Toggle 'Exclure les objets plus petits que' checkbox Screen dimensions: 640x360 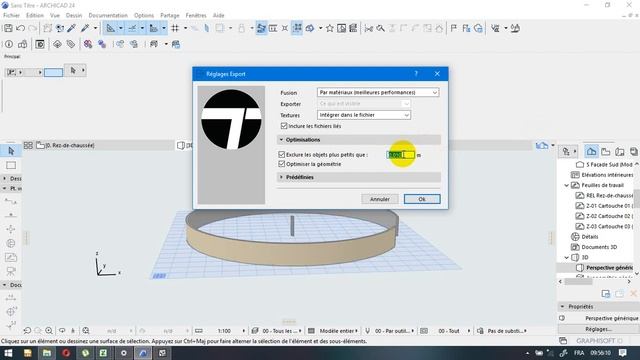[282, 155]
